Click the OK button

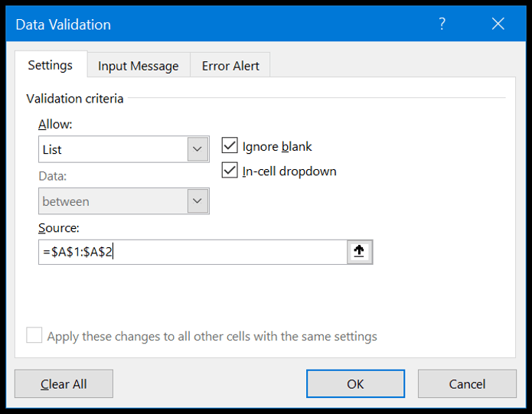pyautogui.click(x=355, y=383)
